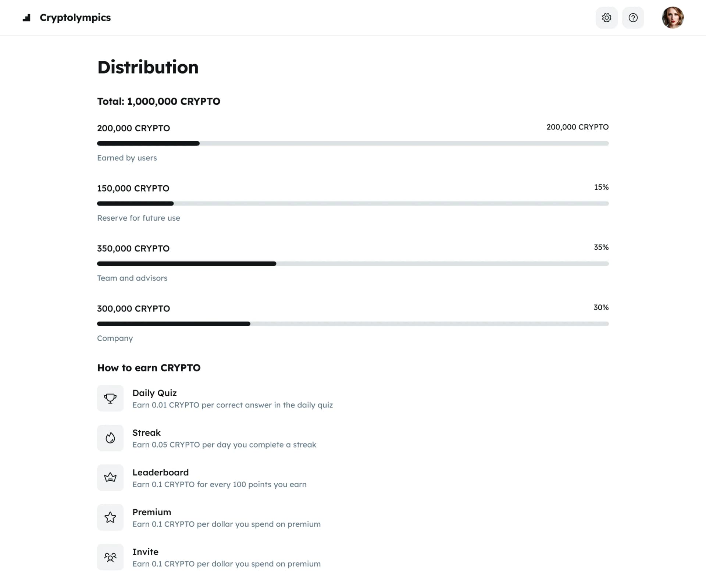Select the Daily Quiz title

(154, 393)
